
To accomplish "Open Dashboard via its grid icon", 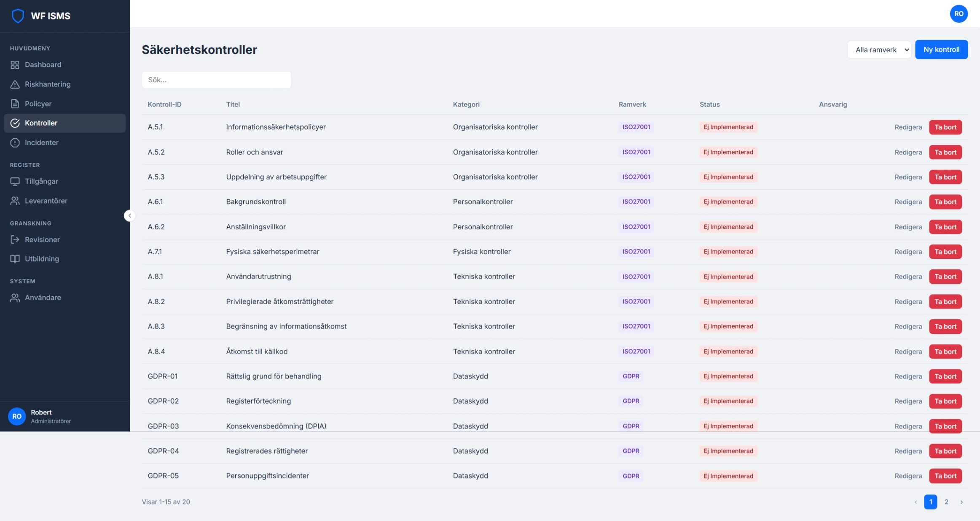I will point(15,64).
